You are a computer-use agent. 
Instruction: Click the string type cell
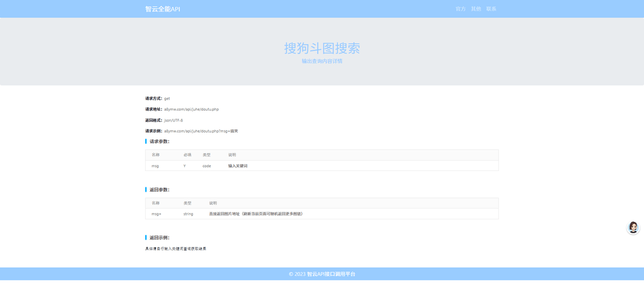188,214
